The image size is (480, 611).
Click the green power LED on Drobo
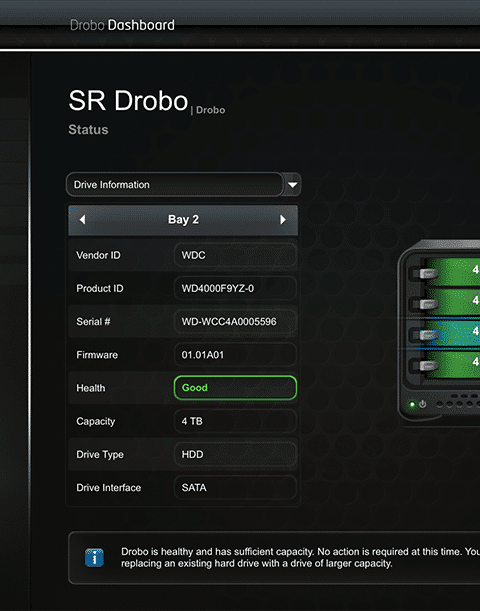[412, 404]
